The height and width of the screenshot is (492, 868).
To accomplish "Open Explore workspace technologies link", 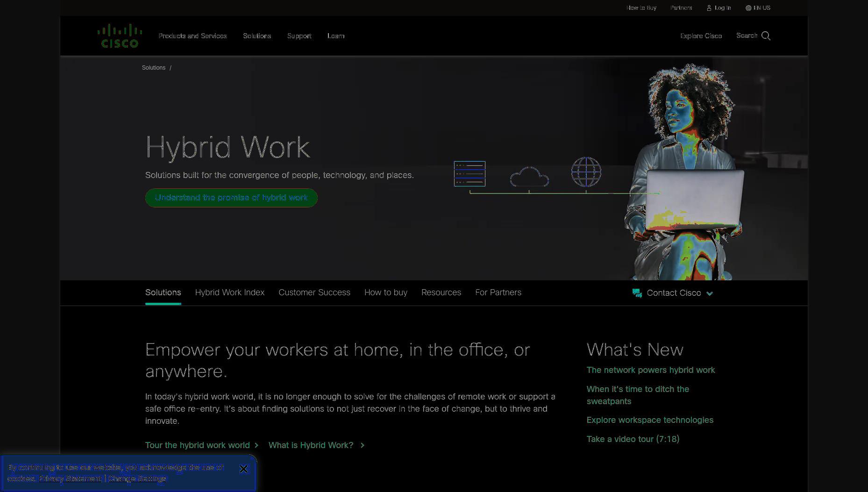I will (x=650, y=420).
